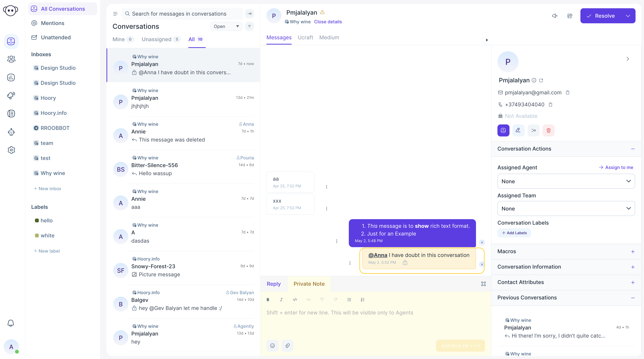Open notifications bell icon
Image resolution: width=644 pixels, height=359 pixels.
point(11,323)
